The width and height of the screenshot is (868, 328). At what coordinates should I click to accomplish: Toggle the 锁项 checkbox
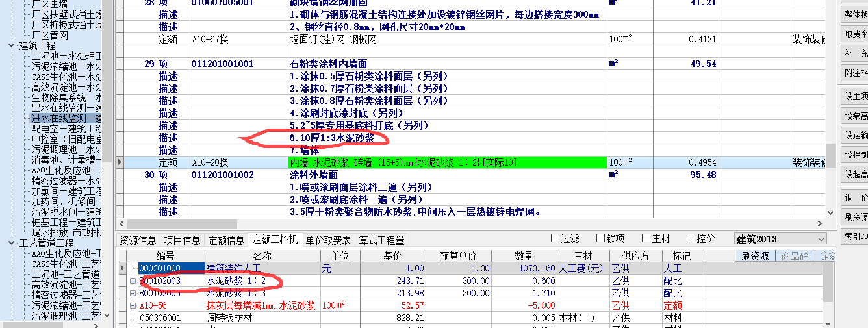[x=601, y=238]
